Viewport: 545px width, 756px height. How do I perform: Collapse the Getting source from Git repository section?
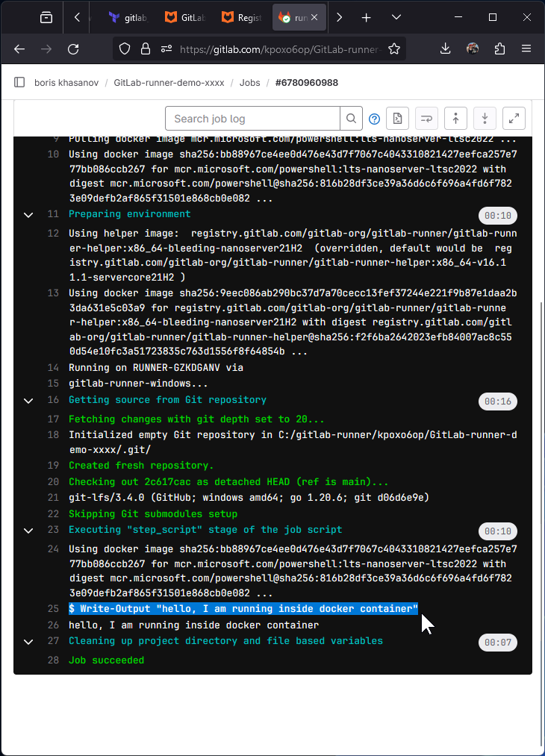pos(28,401)
